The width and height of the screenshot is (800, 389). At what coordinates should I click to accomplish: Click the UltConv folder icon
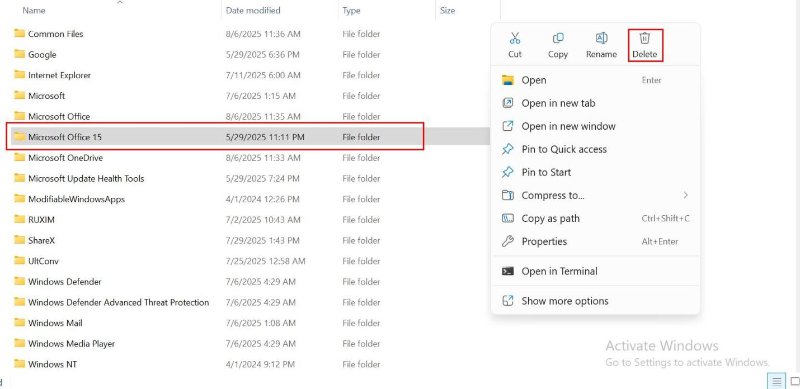click(19, 260)
